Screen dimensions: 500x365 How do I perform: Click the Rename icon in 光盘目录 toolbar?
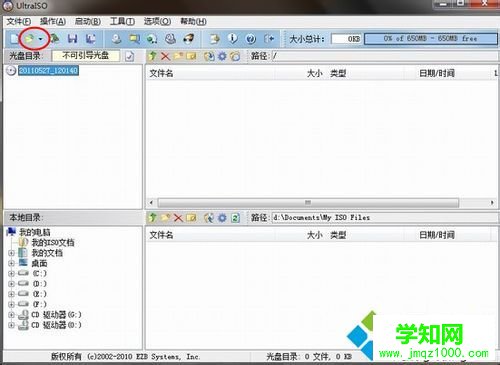pos(191,56)
